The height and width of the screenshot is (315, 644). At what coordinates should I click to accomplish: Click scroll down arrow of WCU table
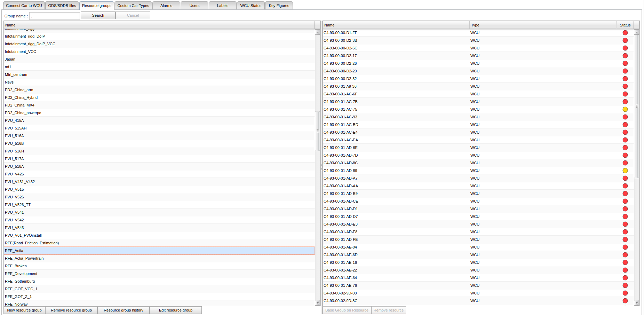[x=636, y=303]
